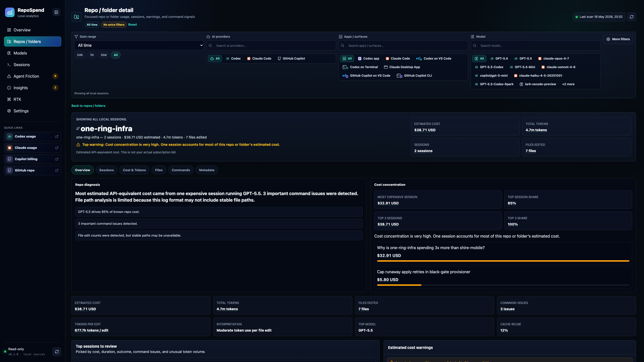Click the Reset filters link
The width and height of the screenshot is (644, 362).
coord(133,25)
